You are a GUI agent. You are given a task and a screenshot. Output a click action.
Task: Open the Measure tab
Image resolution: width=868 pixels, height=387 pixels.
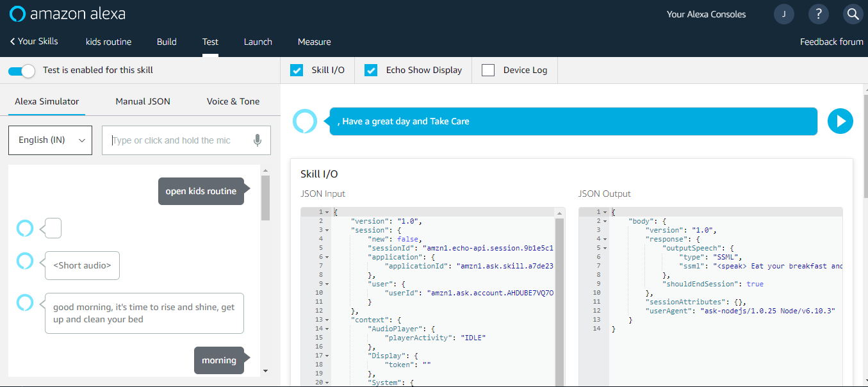315,42
